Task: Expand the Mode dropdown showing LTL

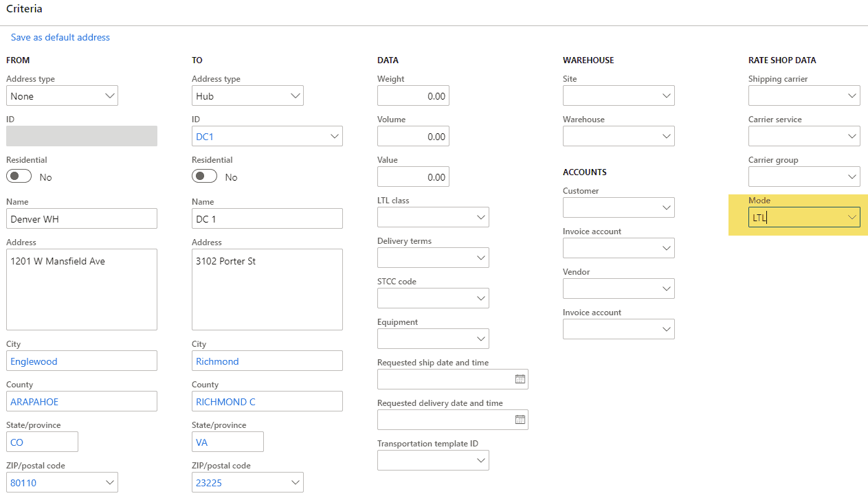Action: (852, 218)
